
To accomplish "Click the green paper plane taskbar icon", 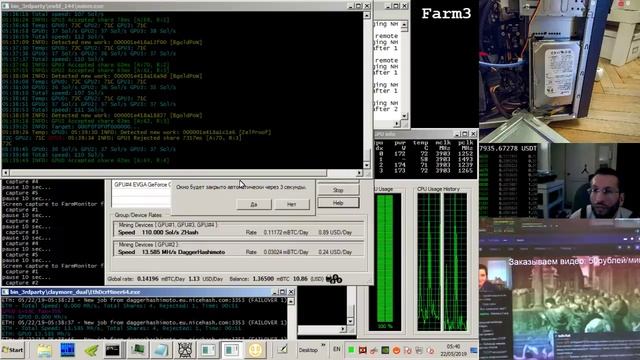I will tap(91, 350).
